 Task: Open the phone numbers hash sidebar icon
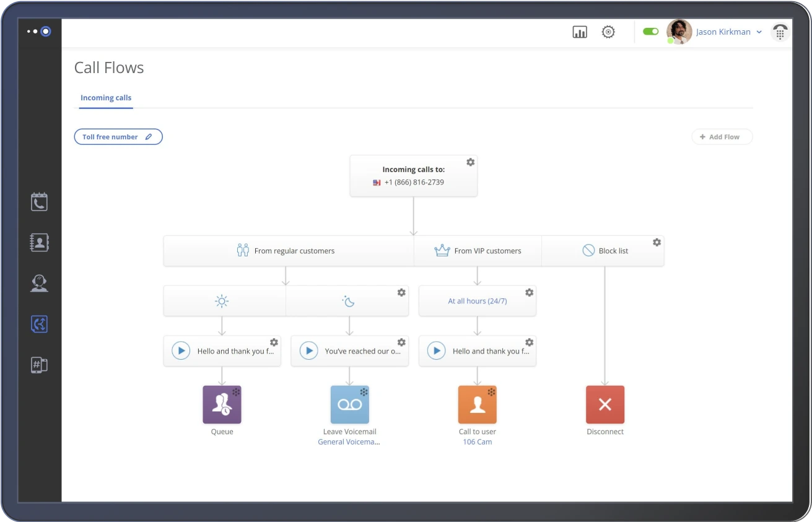pyautogui.click(x=39, y=365)
